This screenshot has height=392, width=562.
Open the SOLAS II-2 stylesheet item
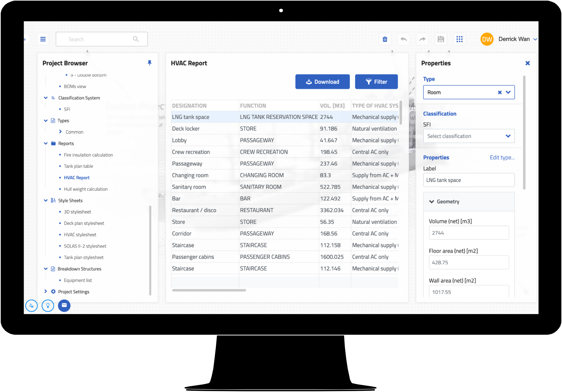tap(85, 246)
